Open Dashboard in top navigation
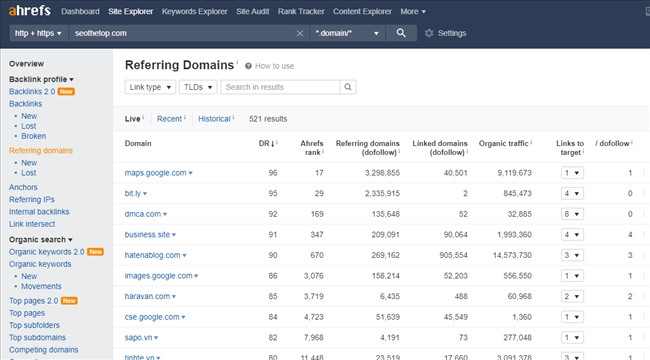Viewport: 650px width, 360px height. point(80,12)
